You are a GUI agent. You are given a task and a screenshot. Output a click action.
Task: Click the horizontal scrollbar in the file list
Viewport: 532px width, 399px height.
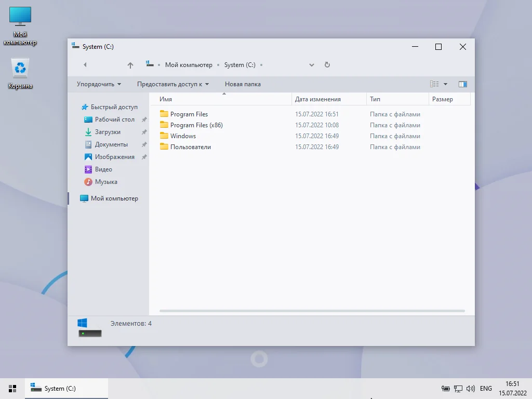pyautogui.click(x=312, y=311)
